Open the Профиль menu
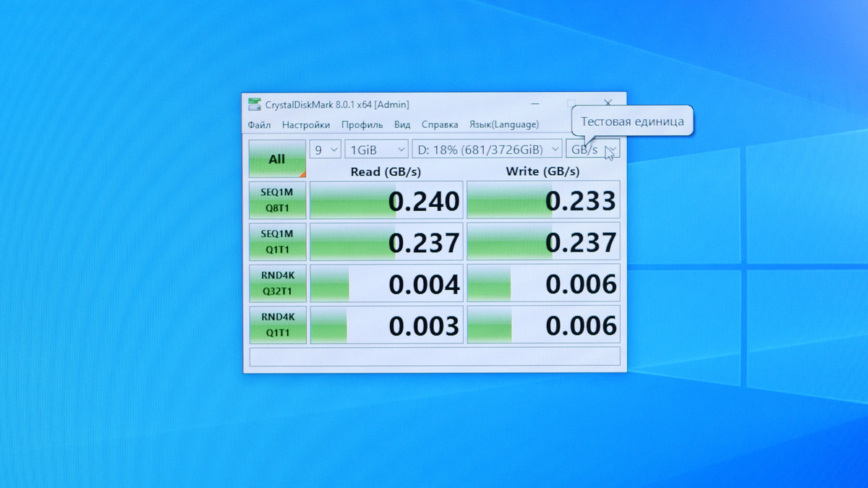The height and width of the screenshot is (488, 868). coord(362,124)
